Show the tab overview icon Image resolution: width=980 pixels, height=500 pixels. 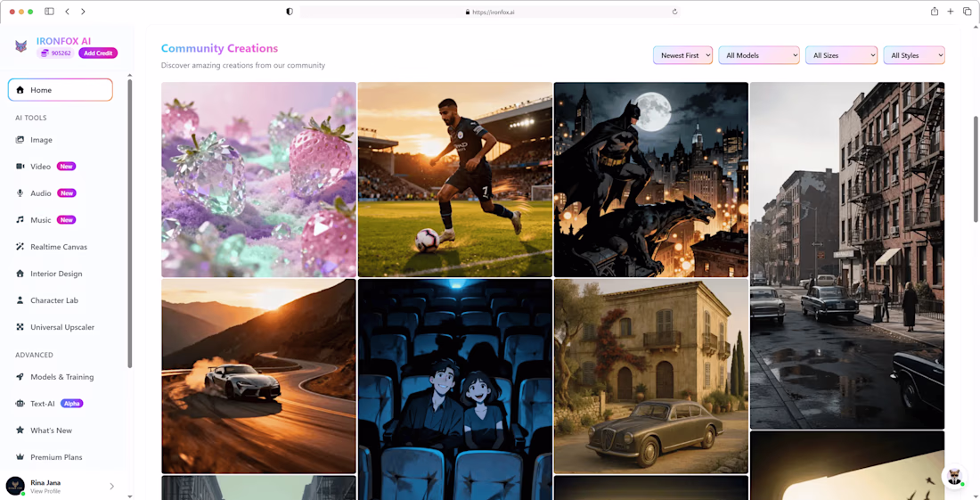967,12
